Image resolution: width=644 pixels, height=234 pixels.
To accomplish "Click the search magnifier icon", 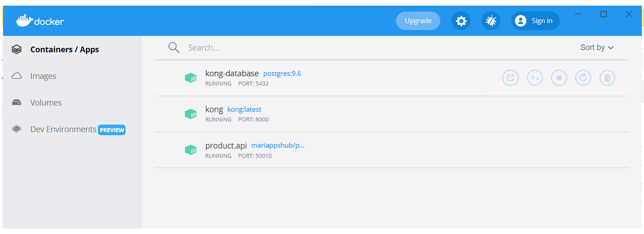I will (174, 47).
